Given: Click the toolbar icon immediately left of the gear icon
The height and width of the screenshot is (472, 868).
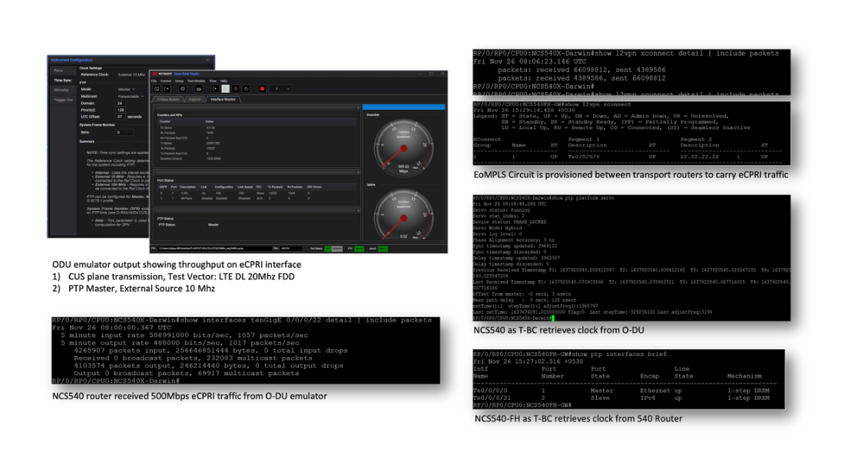Looking at the screenshot, I should [167, 88].
